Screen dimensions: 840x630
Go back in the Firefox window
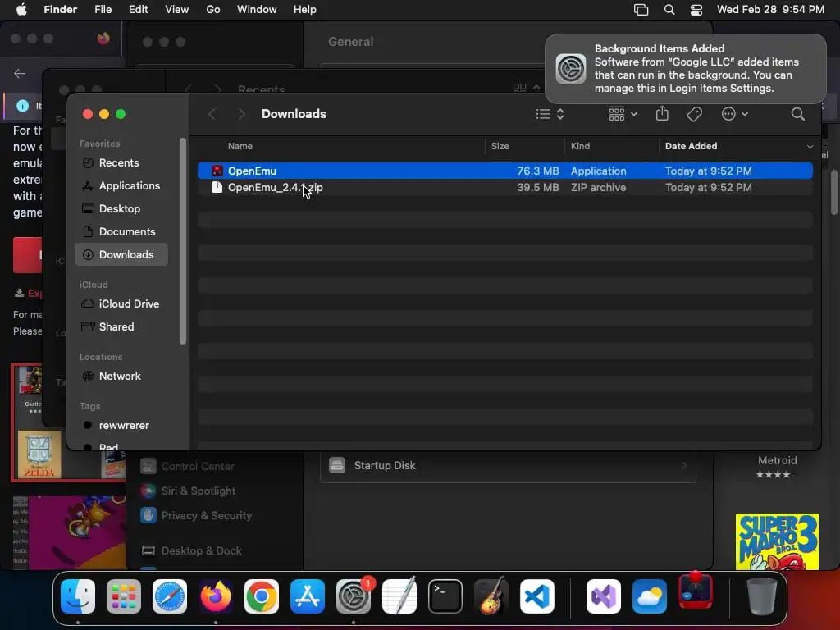click(20, 73)
